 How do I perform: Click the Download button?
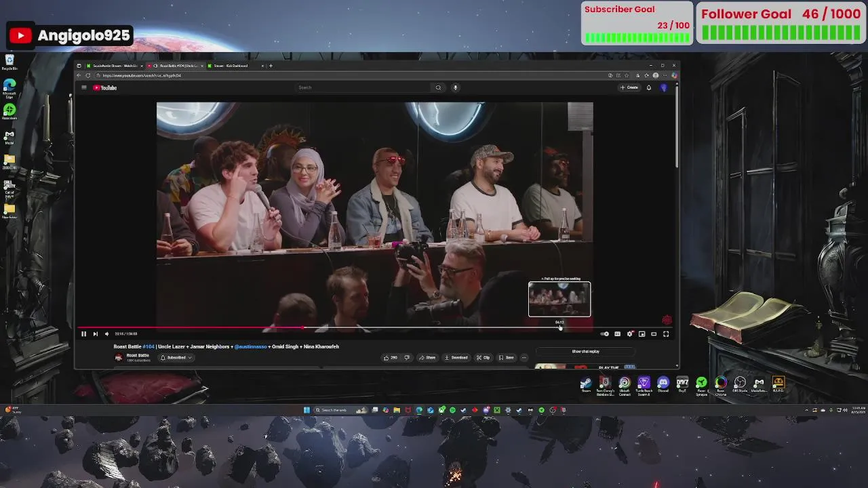tap(456, 357)
